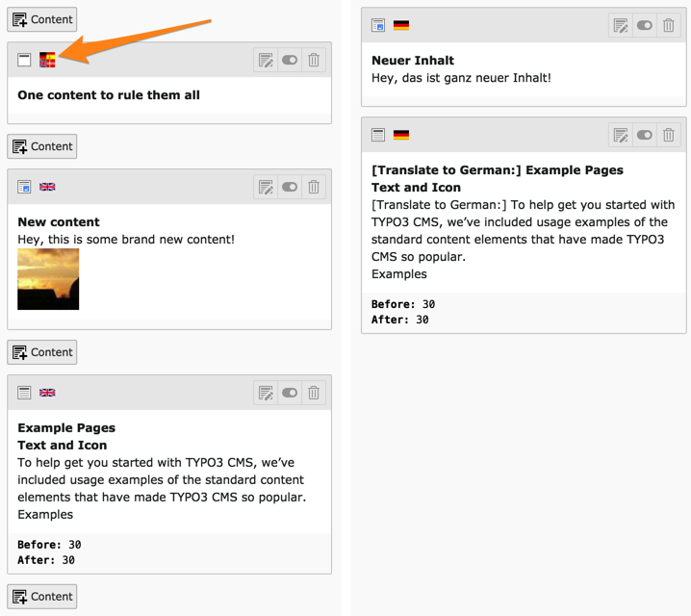This screenshot has height=616, width=691.
Task: Edit the '[Translate to German:] Example Pages' element
Action: click(621, 135)
